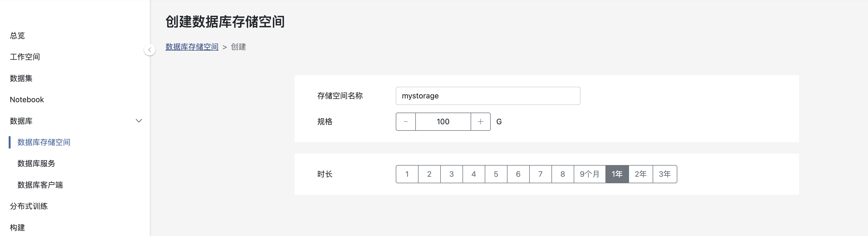Open the 数据集 sidebar item
The image size is (868, 236).
21,78
